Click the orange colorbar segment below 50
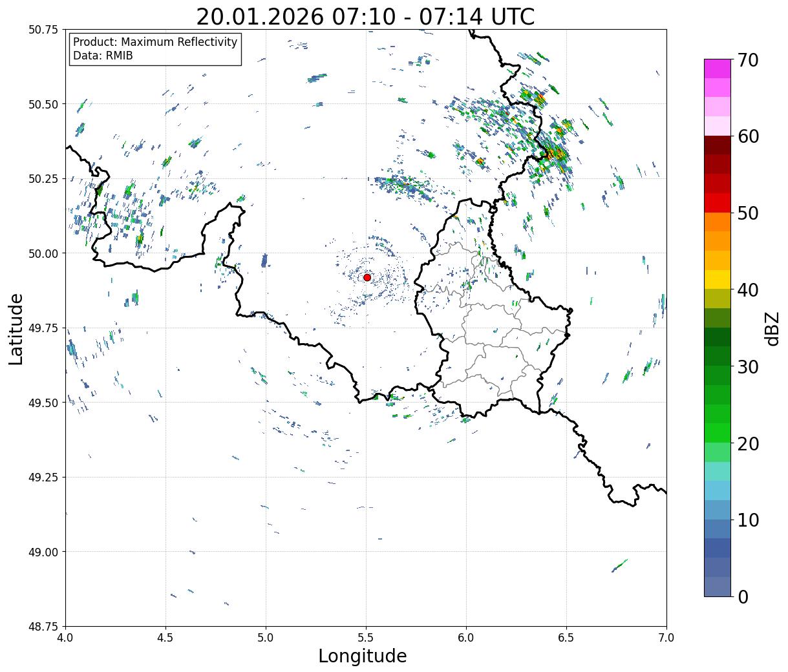 coord(718,222)
